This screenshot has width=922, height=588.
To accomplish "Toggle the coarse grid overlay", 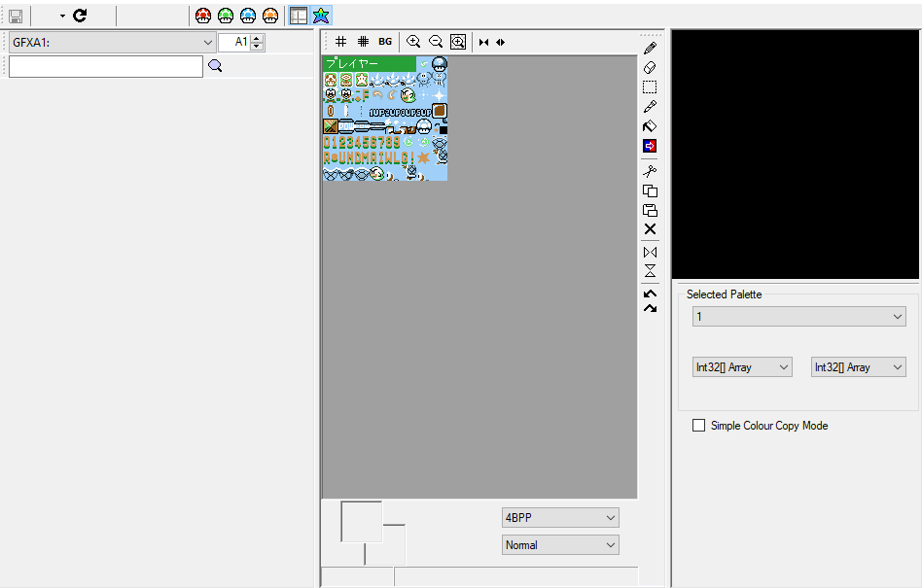I will [341, 42].
